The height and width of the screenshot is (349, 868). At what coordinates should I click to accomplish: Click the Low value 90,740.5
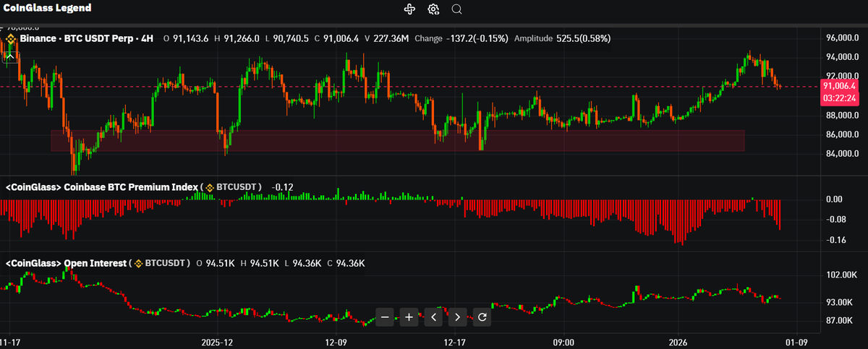(x=291, y=38)
